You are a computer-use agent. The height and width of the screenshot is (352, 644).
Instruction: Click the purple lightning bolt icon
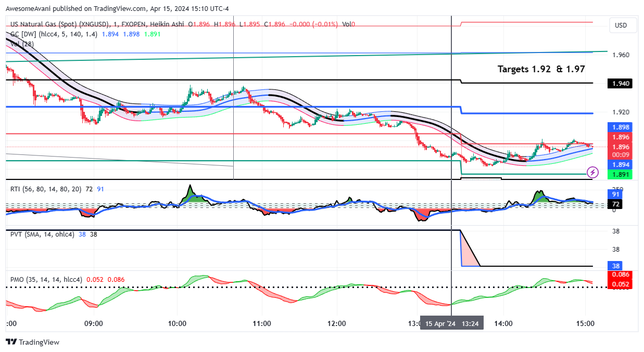point(592,172)
